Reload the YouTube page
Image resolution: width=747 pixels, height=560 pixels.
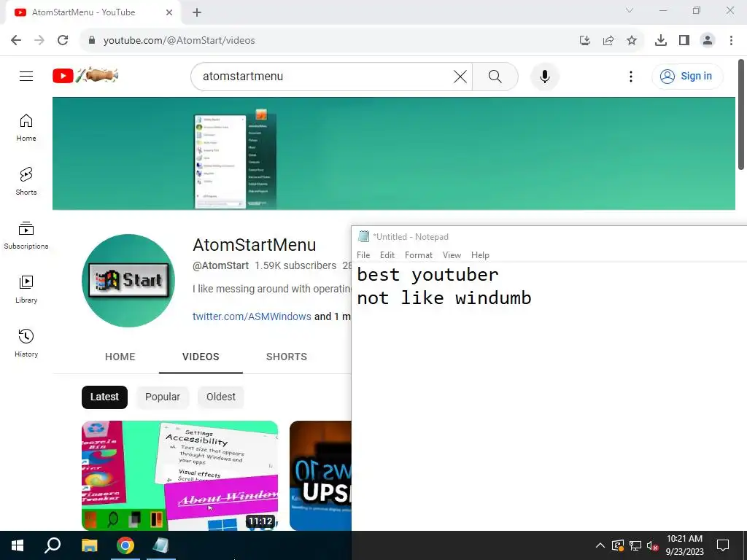point(63,40)
